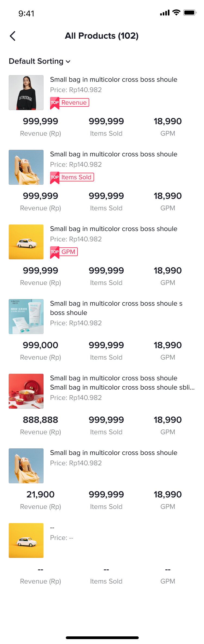Image resolution: width=204 pixels, height=644 pixels.
Task: Open the Default Sorting dropdown
Action: [36, 61]
